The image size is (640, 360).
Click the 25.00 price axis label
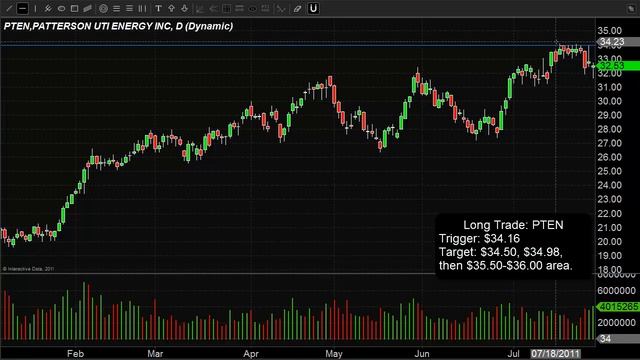[609, 171]
